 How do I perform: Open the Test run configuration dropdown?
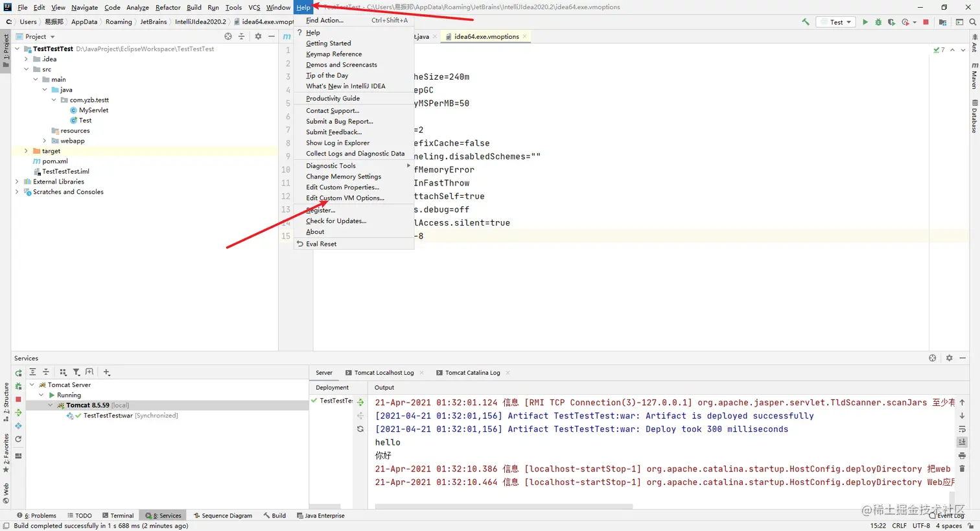point(835,22)
